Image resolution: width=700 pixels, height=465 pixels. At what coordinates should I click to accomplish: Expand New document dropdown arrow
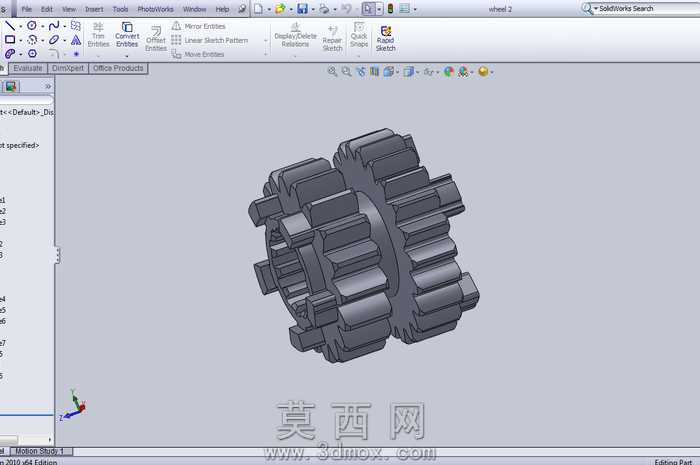(269, 9)
